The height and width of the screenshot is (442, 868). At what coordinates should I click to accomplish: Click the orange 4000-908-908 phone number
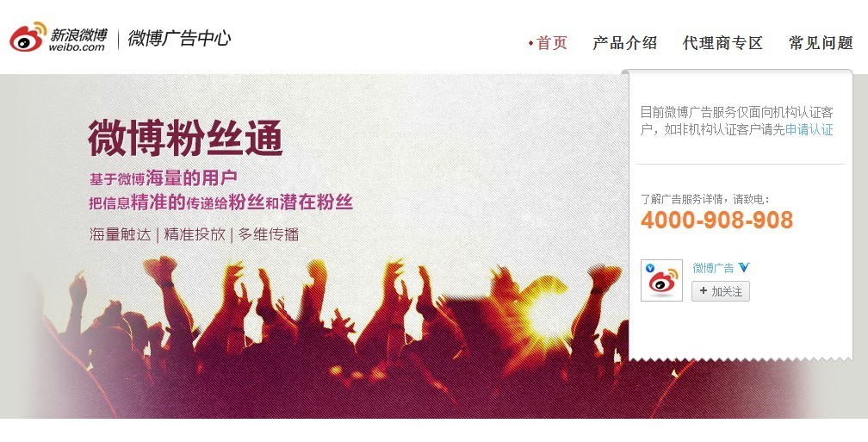tap(716, 220)
